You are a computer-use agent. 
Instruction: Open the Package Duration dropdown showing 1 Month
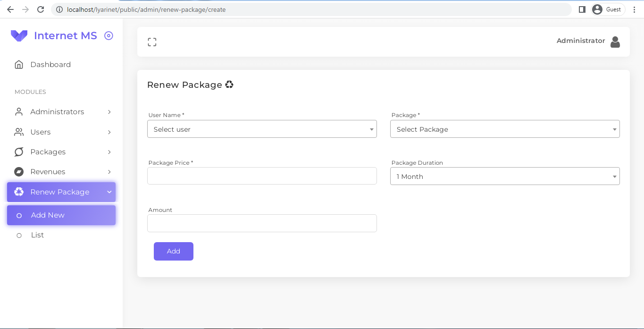505,176
